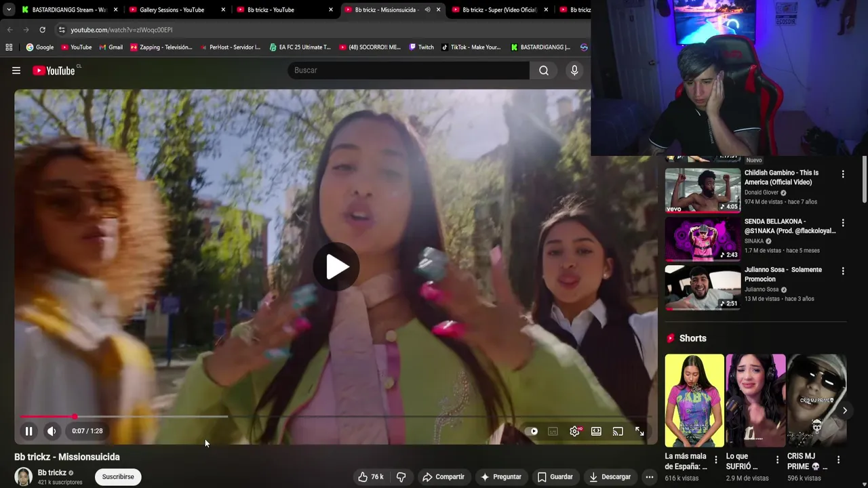The image size is (868, 488).
Task: Open Twitch bookmark
Action: 422,47
